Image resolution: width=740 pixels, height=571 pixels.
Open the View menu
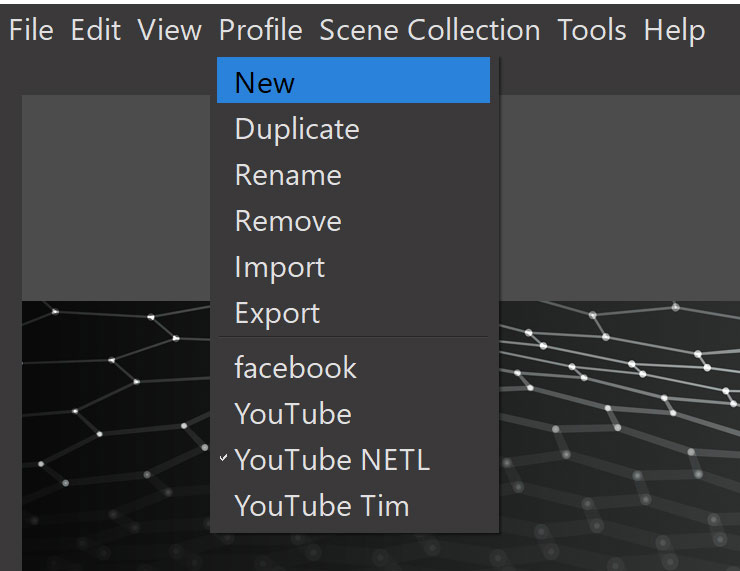169,30
